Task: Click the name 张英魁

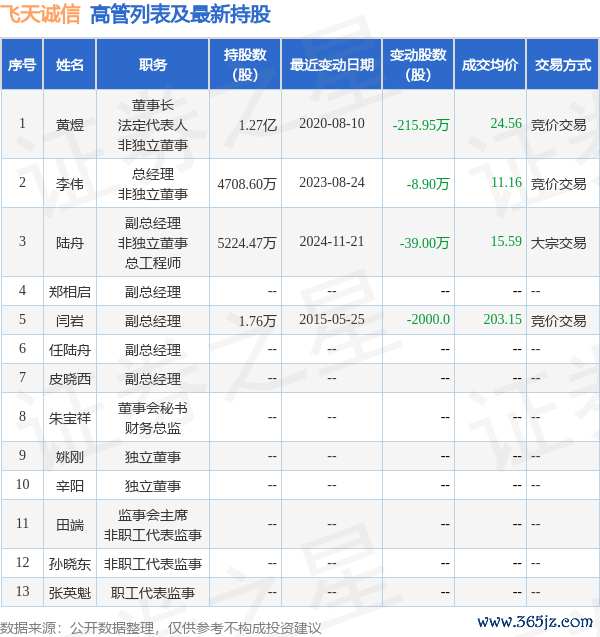Action: 70,593
